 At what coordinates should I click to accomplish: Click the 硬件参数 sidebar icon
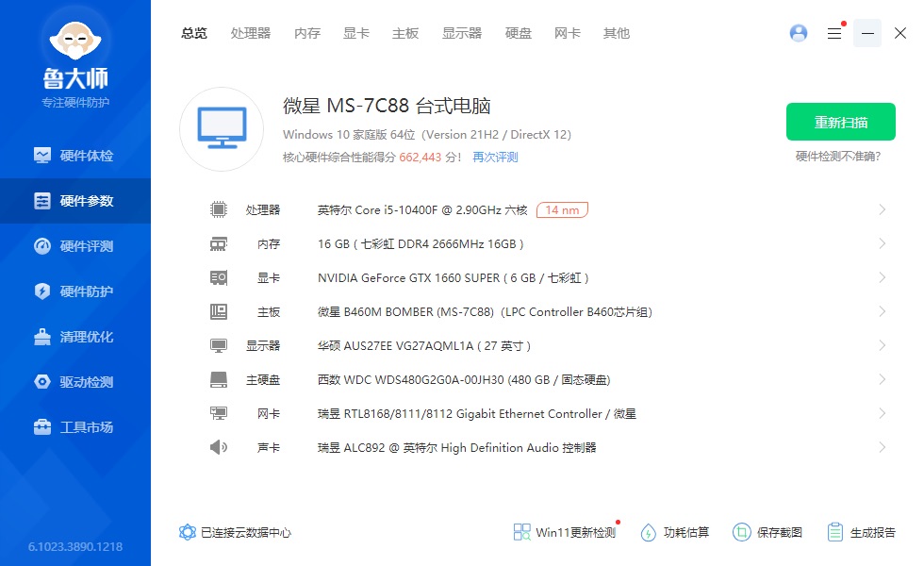pos(42,201)
